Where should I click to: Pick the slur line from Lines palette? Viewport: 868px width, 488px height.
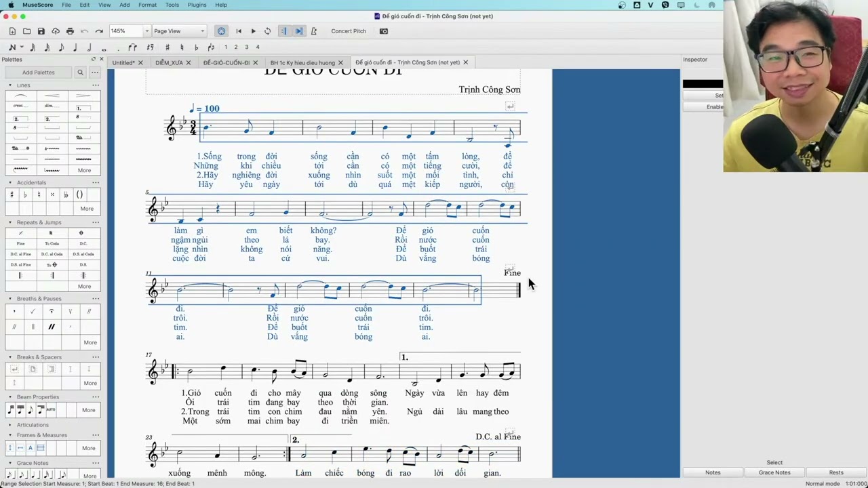[21, 96]
